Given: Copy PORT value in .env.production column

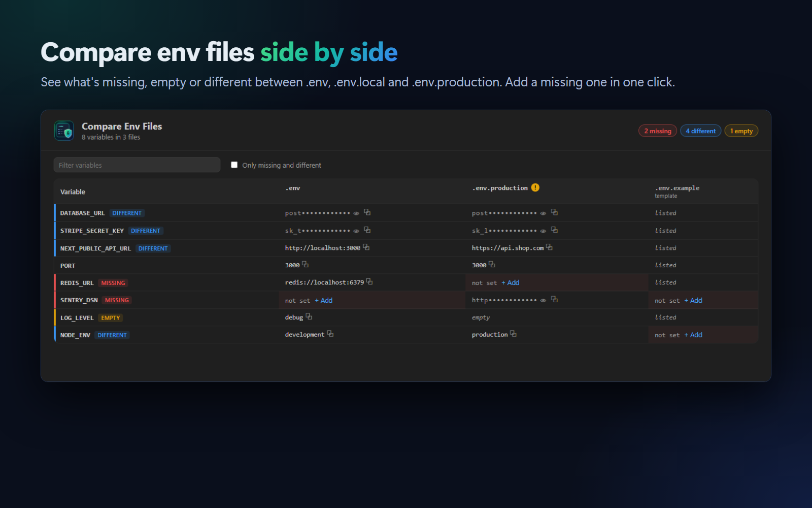Looking at the screenshot, I should click(x=492, y=265).
